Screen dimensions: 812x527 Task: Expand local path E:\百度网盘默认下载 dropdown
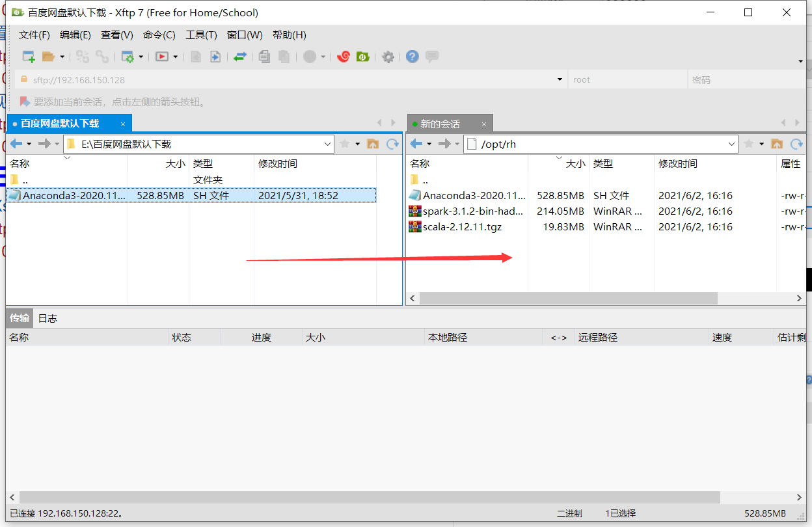[x=328, y=144]
